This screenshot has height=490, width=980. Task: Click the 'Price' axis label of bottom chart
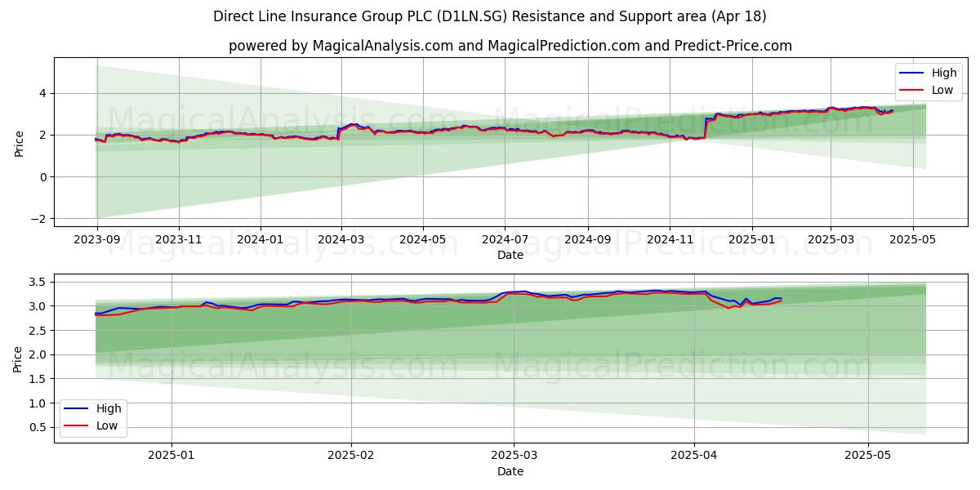(x=19, y=358)
